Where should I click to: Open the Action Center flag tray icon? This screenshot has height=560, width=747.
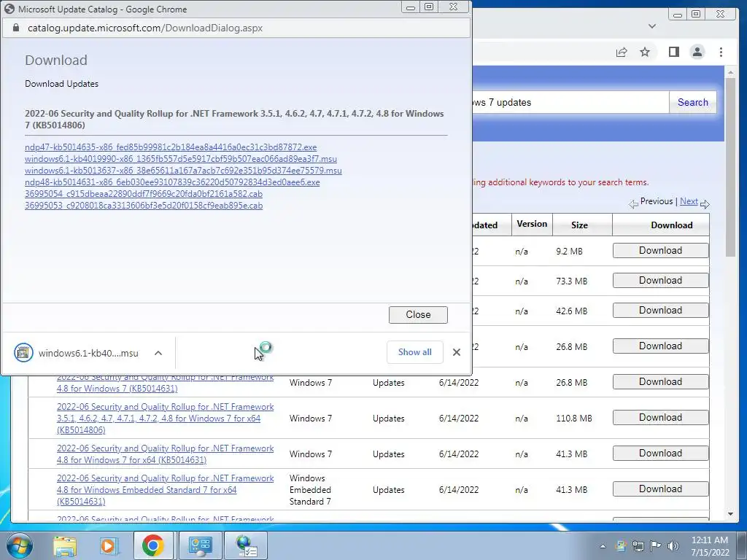[x=656, y=546]
